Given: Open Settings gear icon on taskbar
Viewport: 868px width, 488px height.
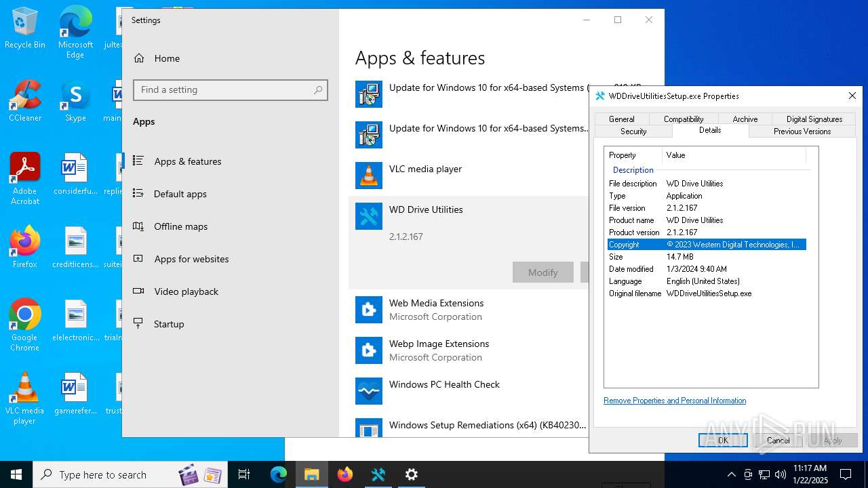Looking at the screenshot, I should point(412,474).
